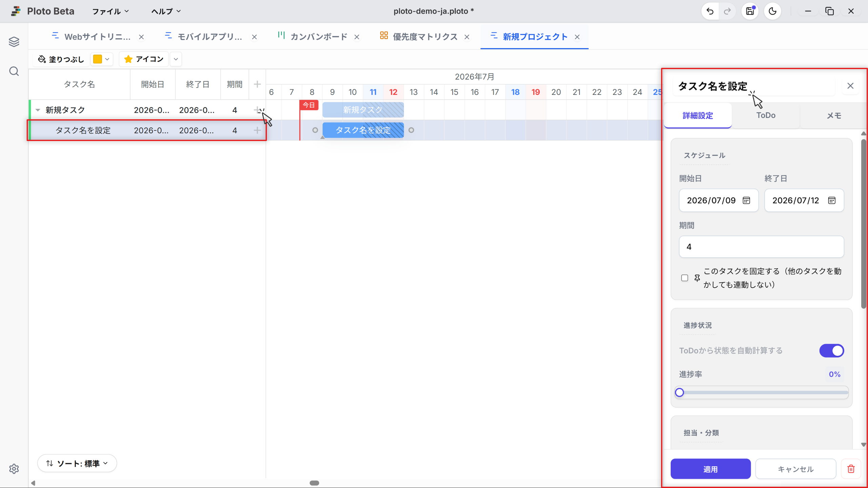868x488 pixels.
Task: Open the end date calendar picker
Action: click(x=832, y=200)
